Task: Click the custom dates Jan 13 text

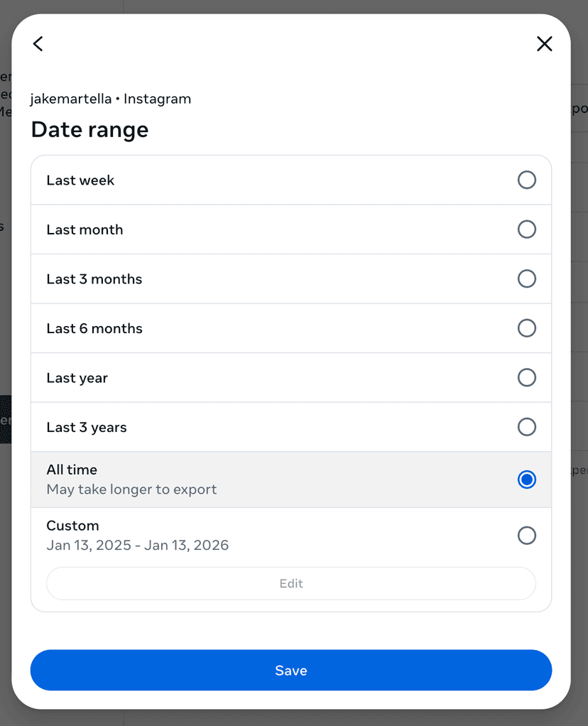Action: (137, 545)
